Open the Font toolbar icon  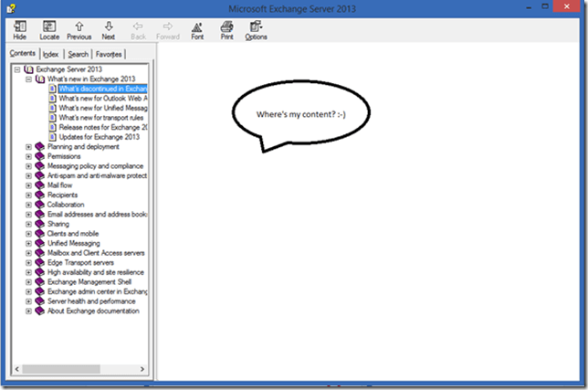pyautogui.click(x=197, y=29)
